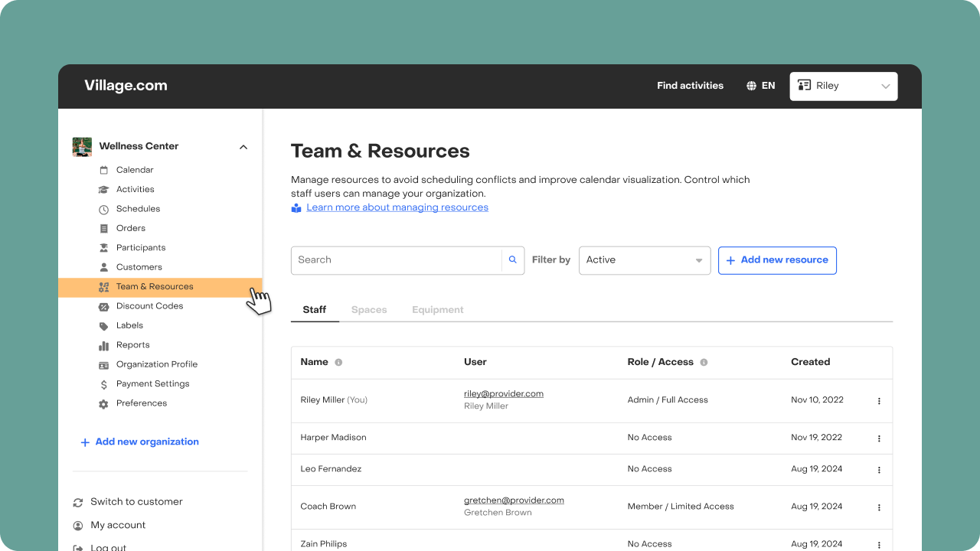Image resolution: width=980 pixels, height=551 pixels.
Task: Open the three-dot menu for Riley Miller
Action: [879, 401]
